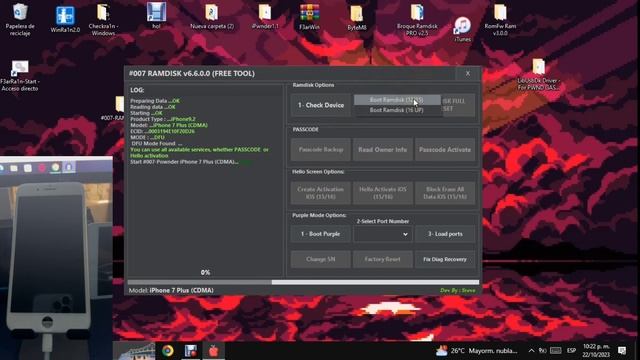Screen dimensions: 640x360
Task: Click the Change SN button
Action: click(321, 260)
